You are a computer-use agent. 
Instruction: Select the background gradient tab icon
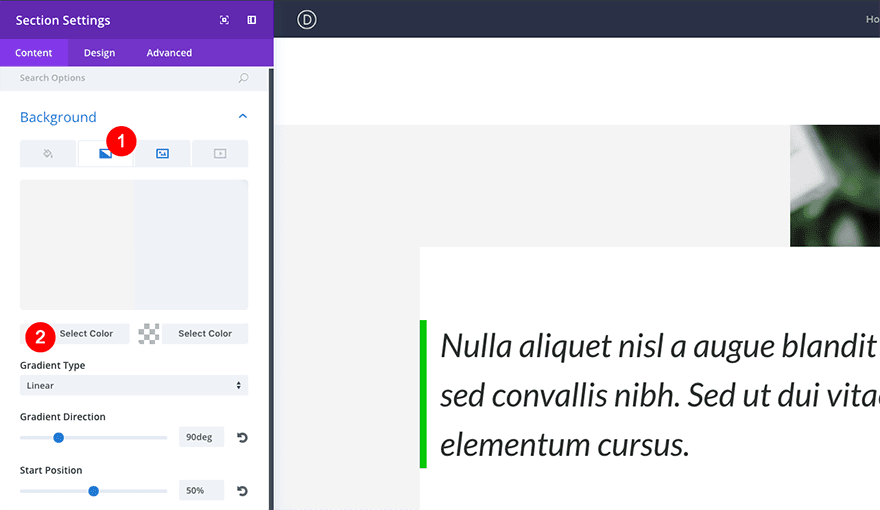point(105,154)
